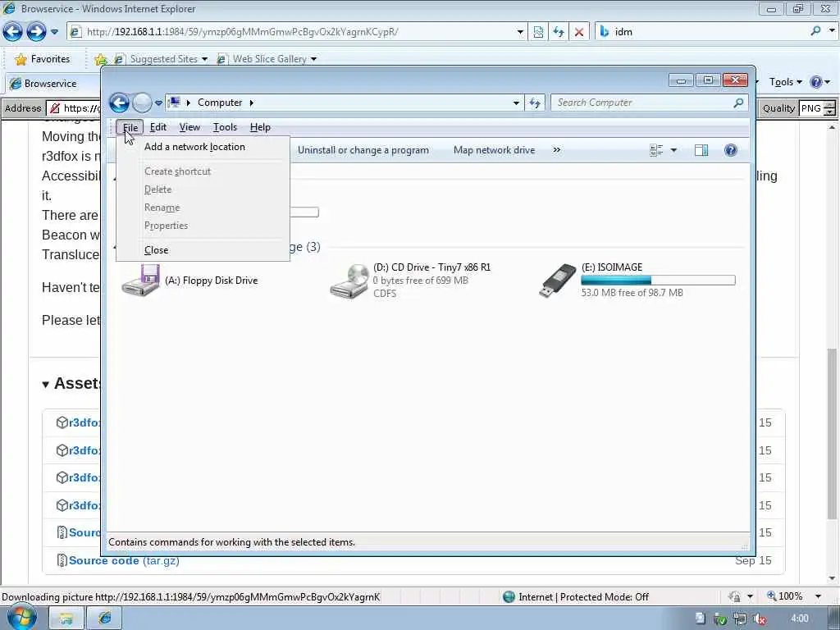Click Computer in Explorer breadcrumb
Viewport: 840px width, 630px height.
220,103
